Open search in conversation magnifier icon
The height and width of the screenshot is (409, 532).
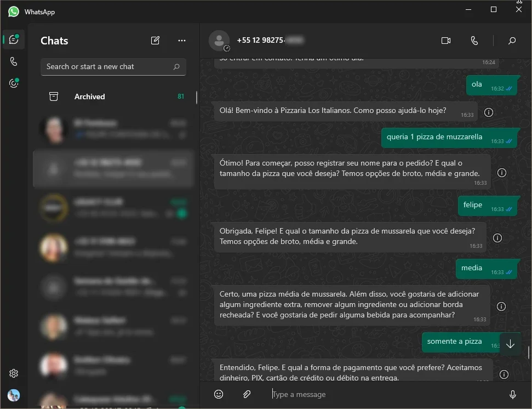[512, 41]
